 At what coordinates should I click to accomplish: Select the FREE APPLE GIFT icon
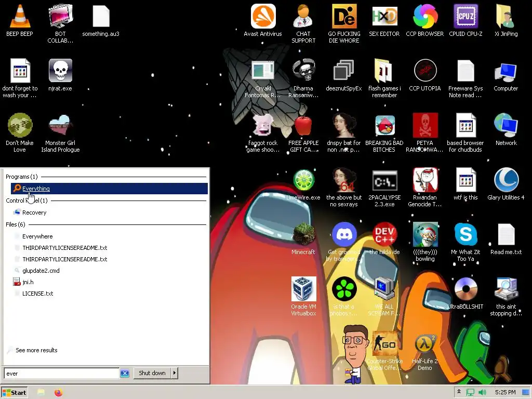pyautogui.click(x=303, y=132)
